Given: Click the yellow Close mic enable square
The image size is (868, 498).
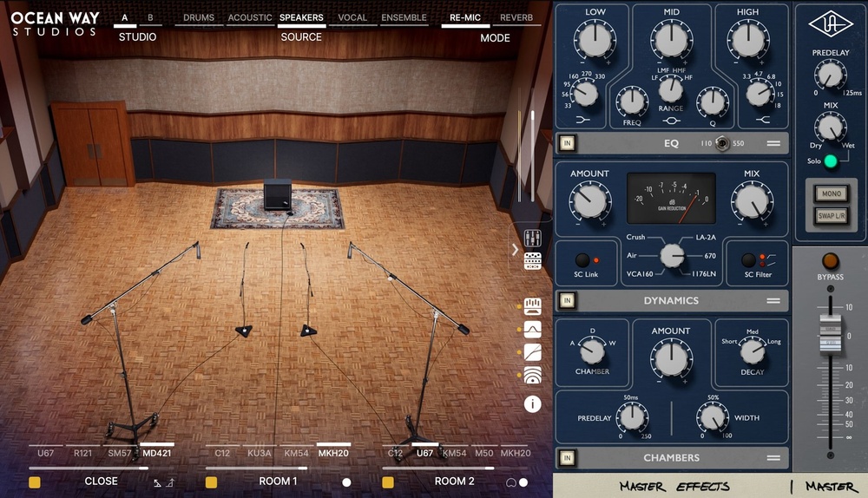Looking at the screenshot, I should pyautogui.click(x=35, y=482).
